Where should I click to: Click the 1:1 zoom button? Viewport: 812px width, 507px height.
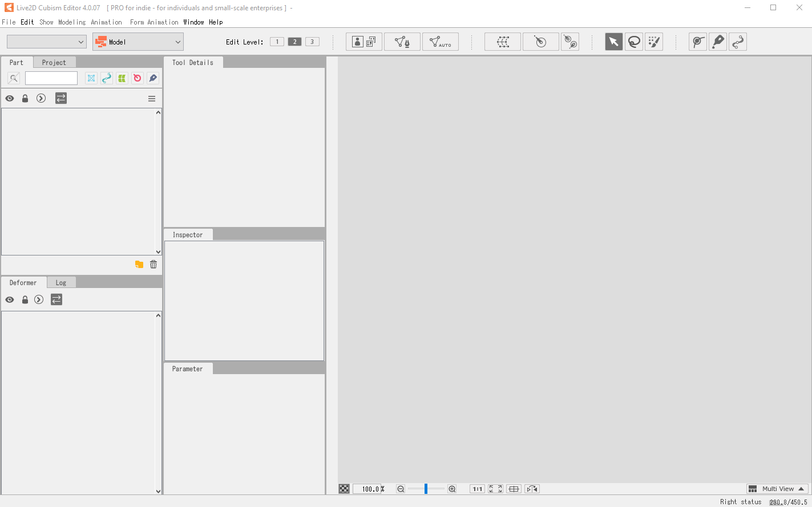click(477, 489)
